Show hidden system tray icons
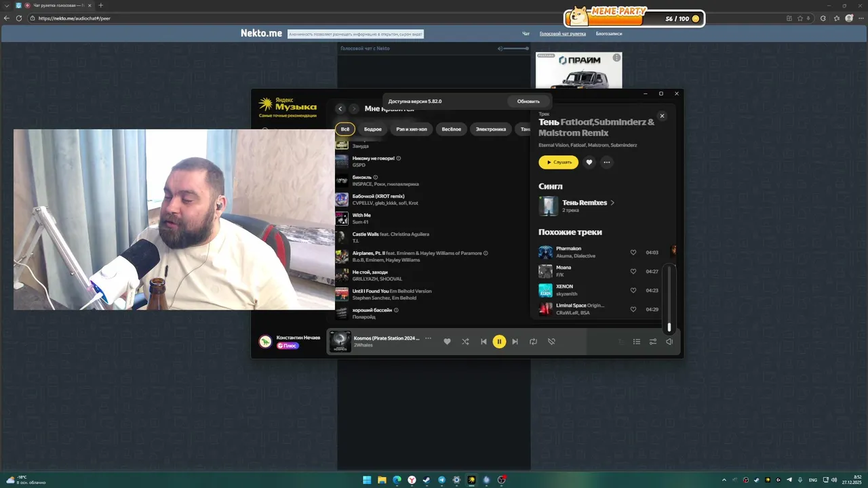 pyautogui.click(x=724, y=480)
